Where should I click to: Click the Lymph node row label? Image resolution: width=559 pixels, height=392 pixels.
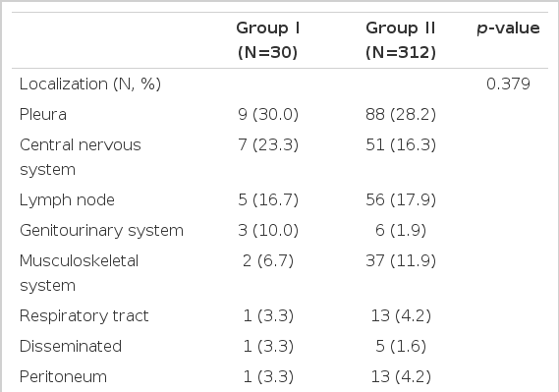tap(67, 199)
